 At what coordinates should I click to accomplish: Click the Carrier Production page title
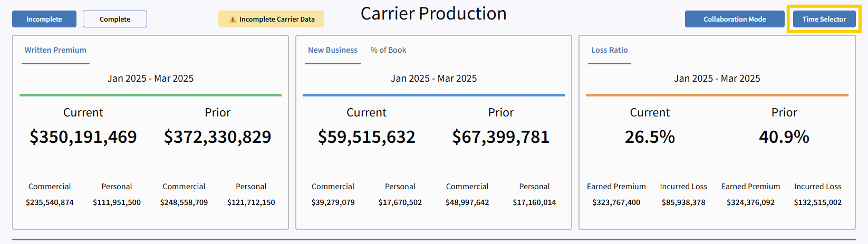pos(433,14)
